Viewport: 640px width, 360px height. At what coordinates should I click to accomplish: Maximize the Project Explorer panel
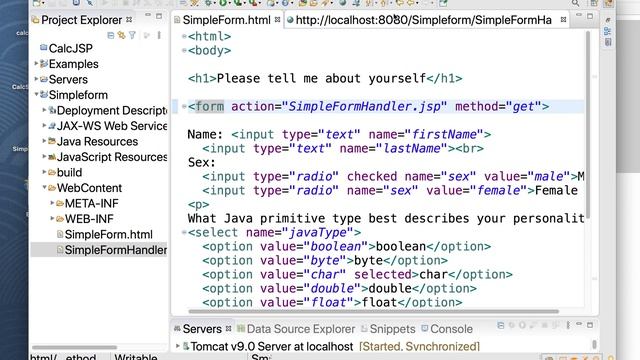[x=159, y=16]
